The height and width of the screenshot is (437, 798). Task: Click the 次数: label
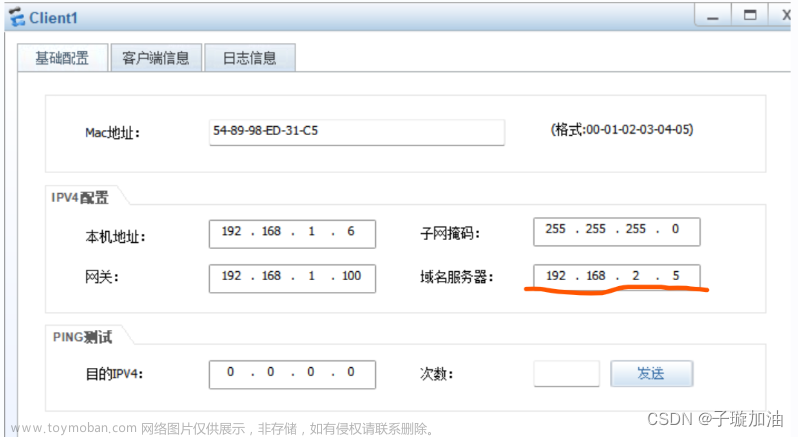436,374
